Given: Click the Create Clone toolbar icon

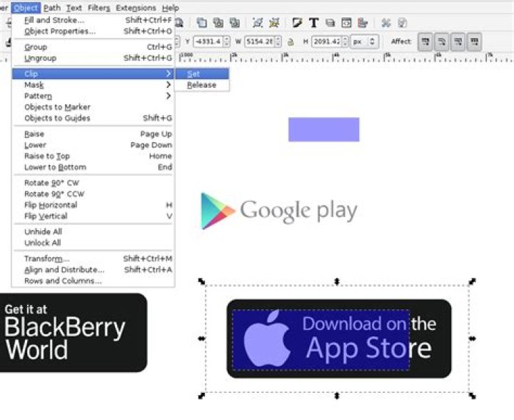Looking at the screenshot, I should point(218,23).
